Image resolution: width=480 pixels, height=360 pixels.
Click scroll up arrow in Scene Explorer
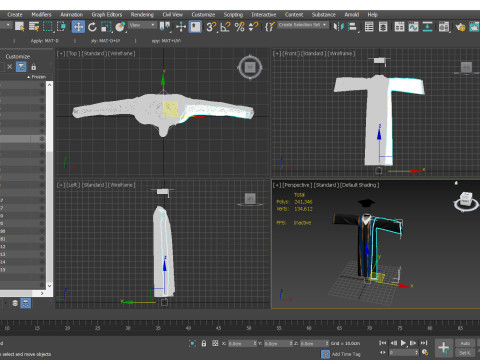(x=49, y=85)
